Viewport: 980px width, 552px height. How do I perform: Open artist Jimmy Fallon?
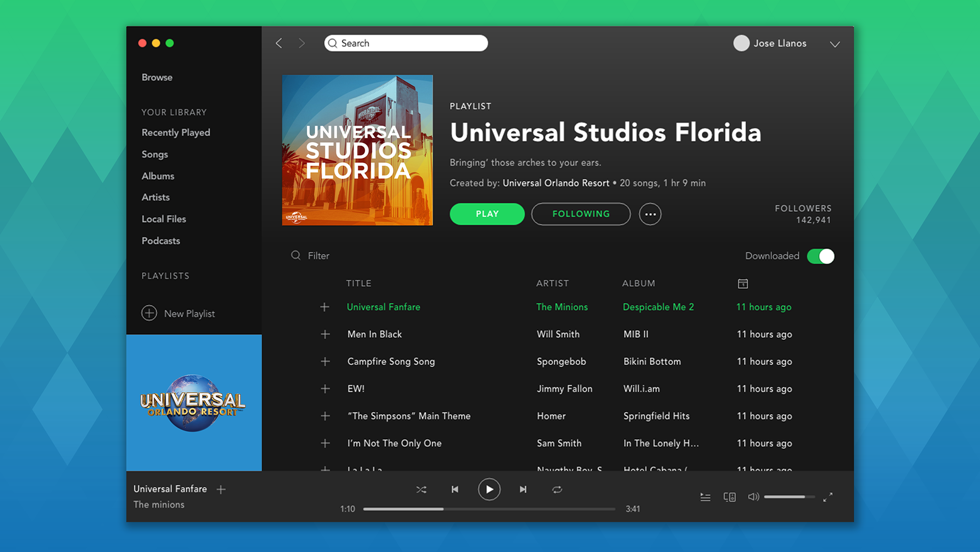click(x=565, y=389)
